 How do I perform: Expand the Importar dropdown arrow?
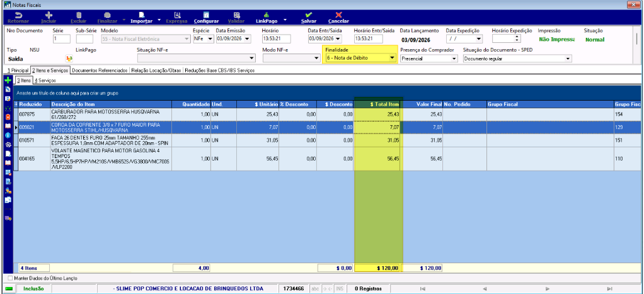tap(159, 20)
